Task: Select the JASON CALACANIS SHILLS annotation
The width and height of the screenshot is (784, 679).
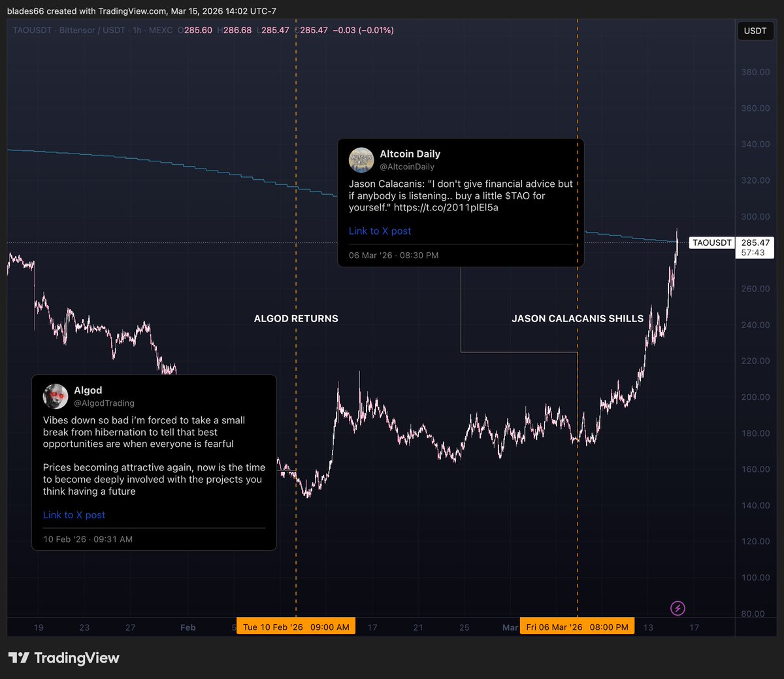Action: click(x=578, y=319)
